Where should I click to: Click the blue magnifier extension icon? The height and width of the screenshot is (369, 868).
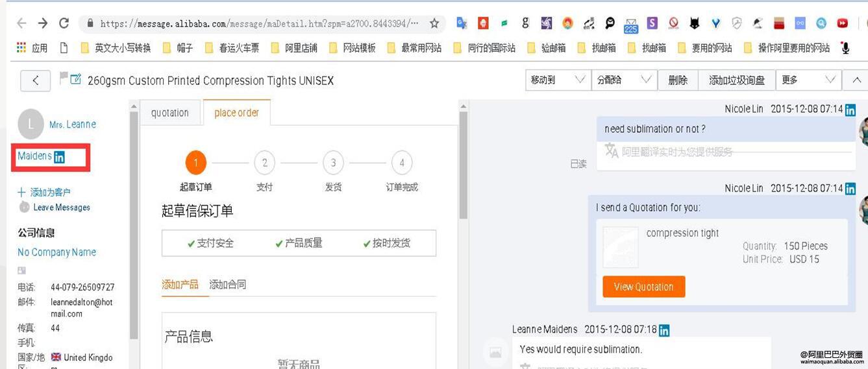tap(821, 23)
